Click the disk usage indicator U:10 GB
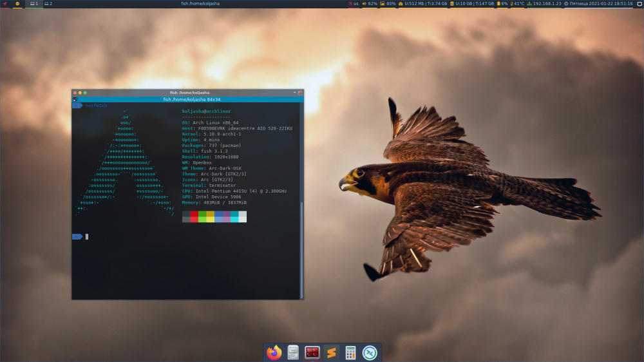The width and height of the screenshot is (644, 362). [472, 4]
